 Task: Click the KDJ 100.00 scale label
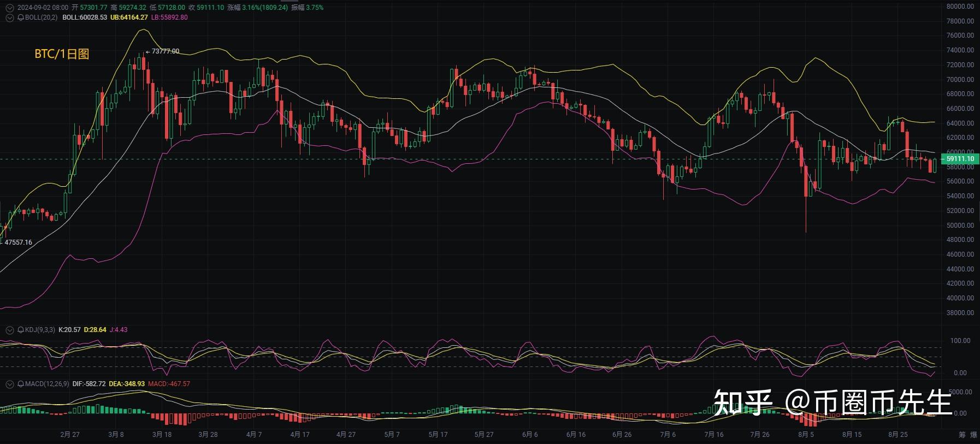[x=960, y=341]
